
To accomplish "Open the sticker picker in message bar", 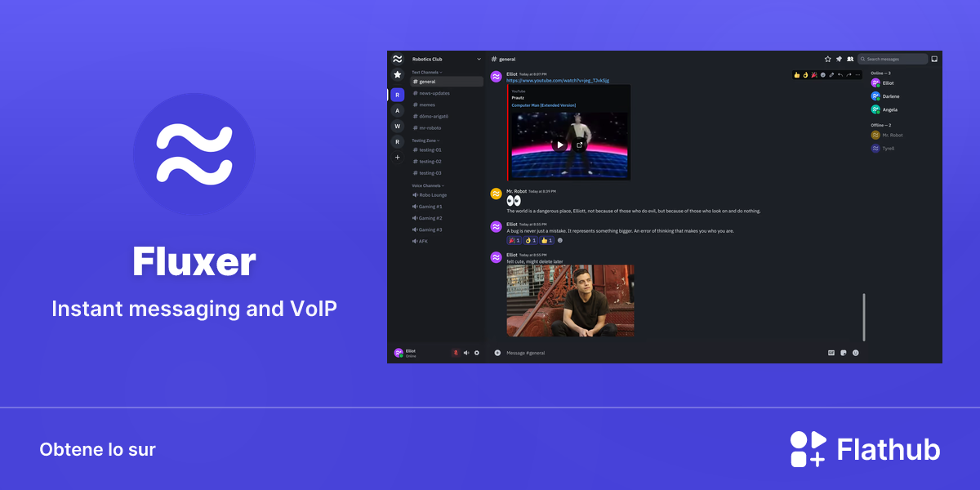I will [843, 353].
